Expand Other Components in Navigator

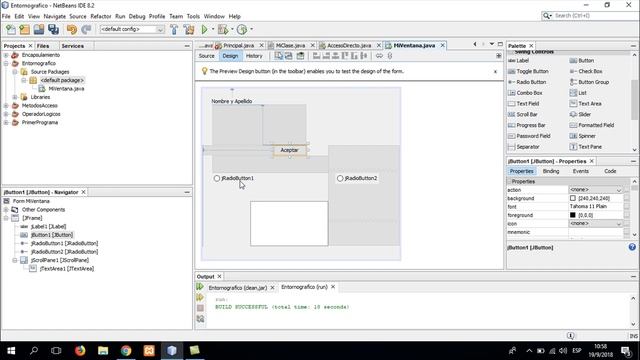[6, 210]
